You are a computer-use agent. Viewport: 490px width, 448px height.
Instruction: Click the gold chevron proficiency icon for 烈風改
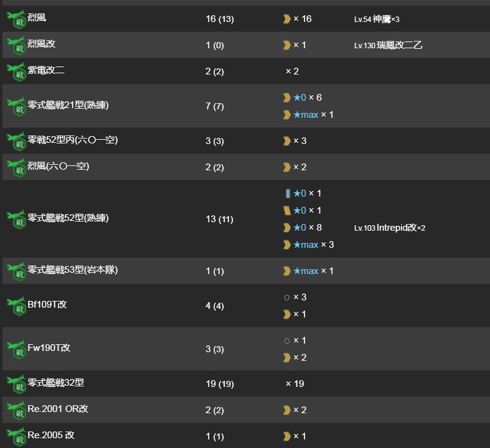[x=287, y=45]
